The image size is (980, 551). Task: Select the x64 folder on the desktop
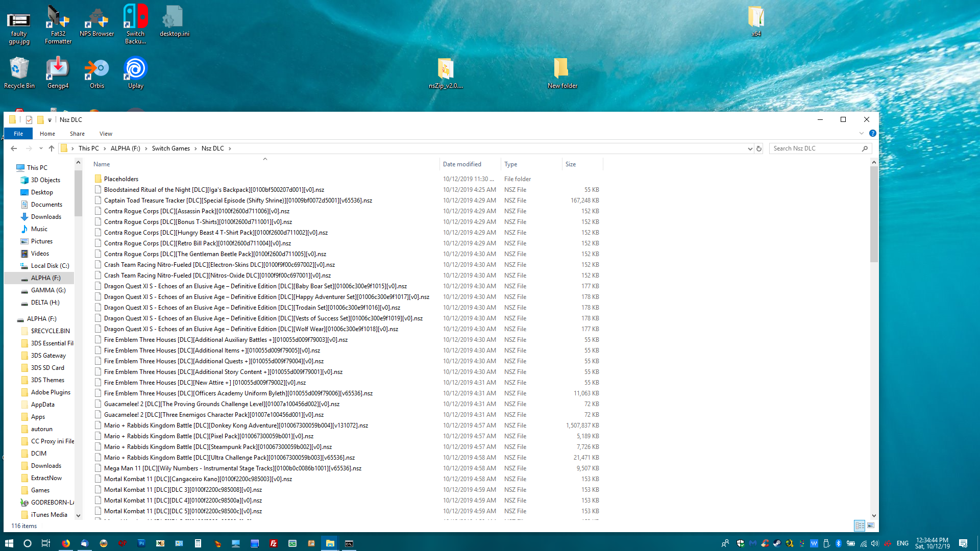pos(756,21)
